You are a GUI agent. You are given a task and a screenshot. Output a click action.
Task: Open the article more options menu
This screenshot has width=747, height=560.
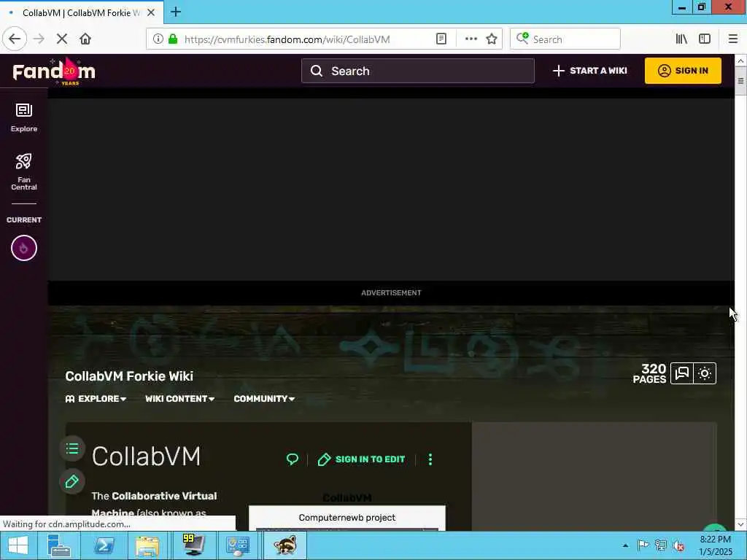(430, 459)
